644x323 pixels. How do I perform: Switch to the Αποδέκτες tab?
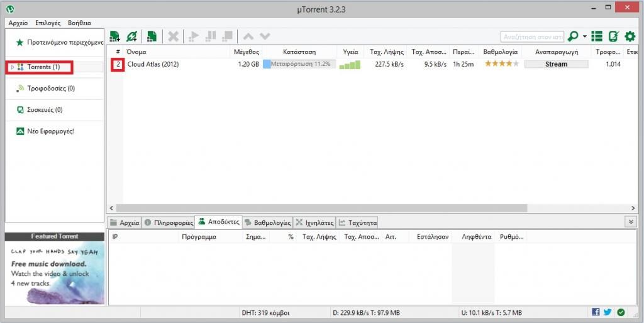point(218,222)
